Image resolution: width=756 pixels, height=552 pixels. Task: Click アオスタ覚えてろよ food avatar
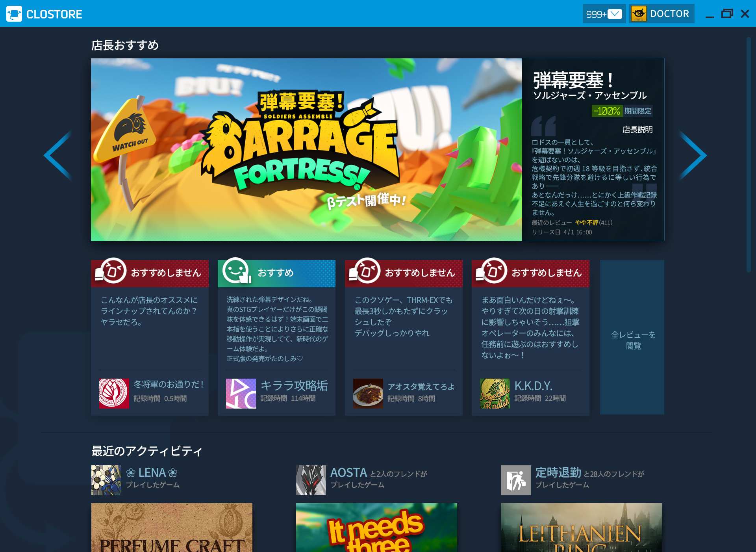pyautogui.click(x=368, y=393)
